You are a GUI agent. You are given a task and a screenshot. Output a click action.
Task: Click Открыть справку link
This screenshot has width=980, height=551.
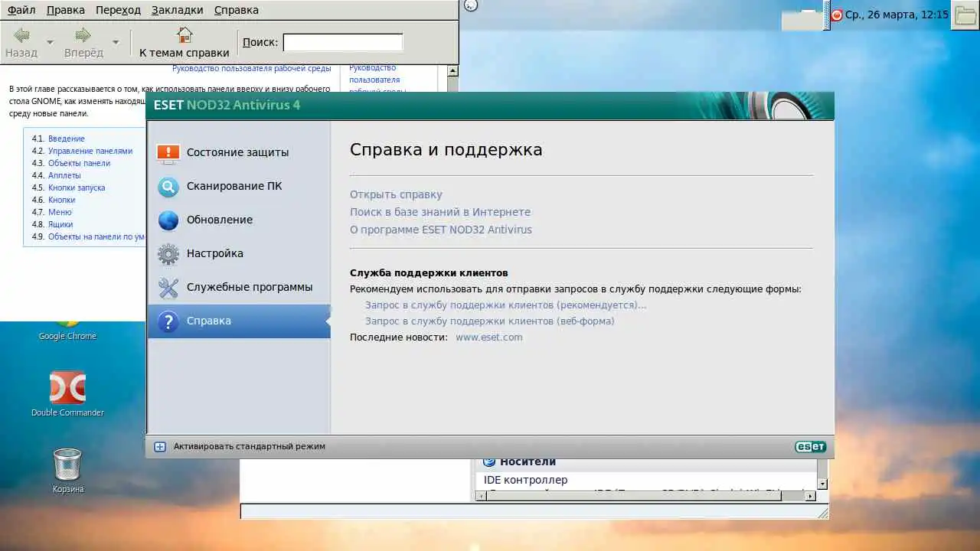tap(396, 194)
